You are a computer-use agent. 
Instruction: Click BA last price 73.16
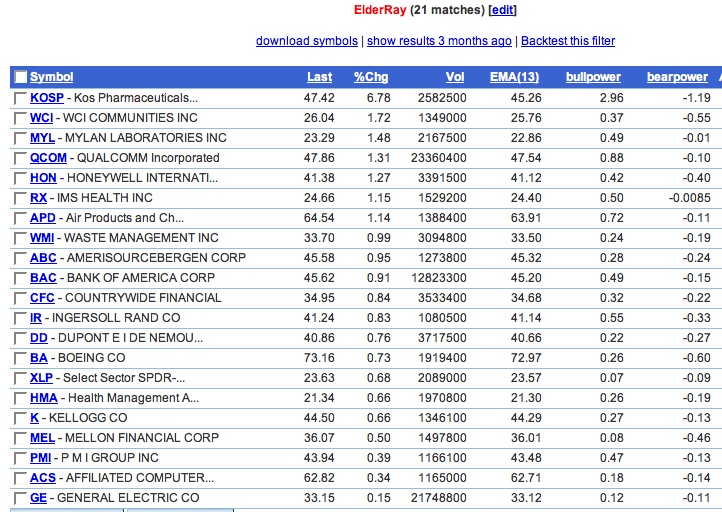coord(319,358)
